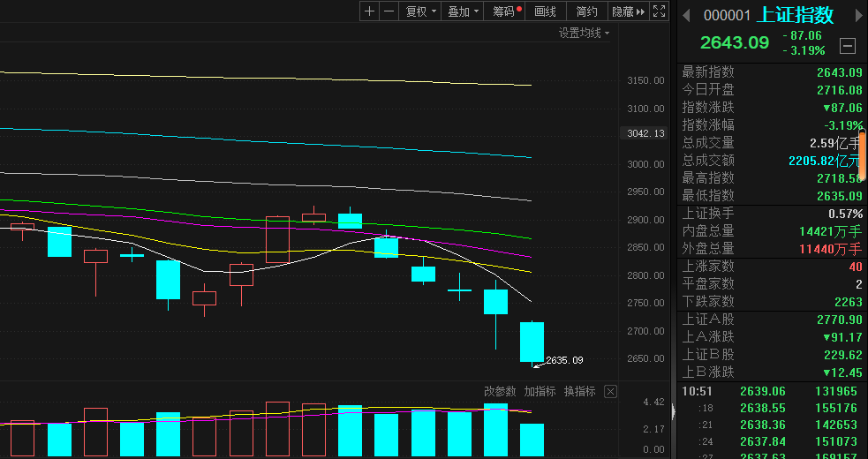Open the 复权 dropdown

pyautogui.click(x=421, y=11)
